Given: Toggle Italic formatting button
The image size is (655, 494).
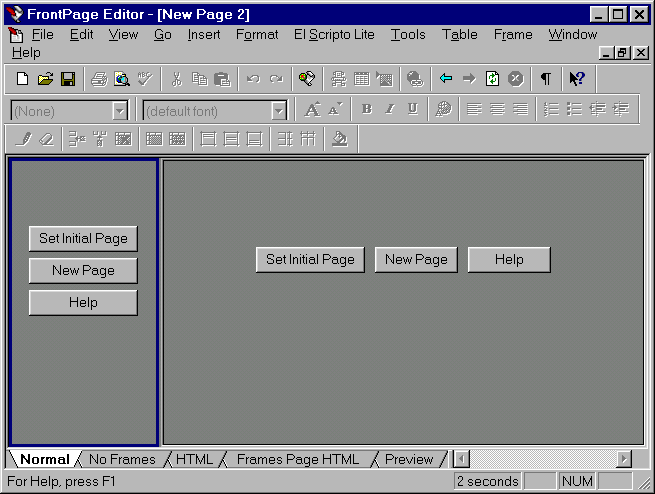Looking at the screenshot, I should [389, 110].
